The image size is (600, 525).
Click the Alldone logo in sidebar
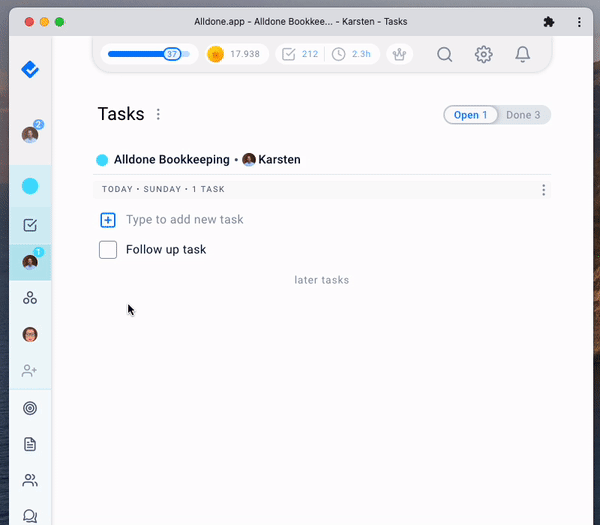30,70
